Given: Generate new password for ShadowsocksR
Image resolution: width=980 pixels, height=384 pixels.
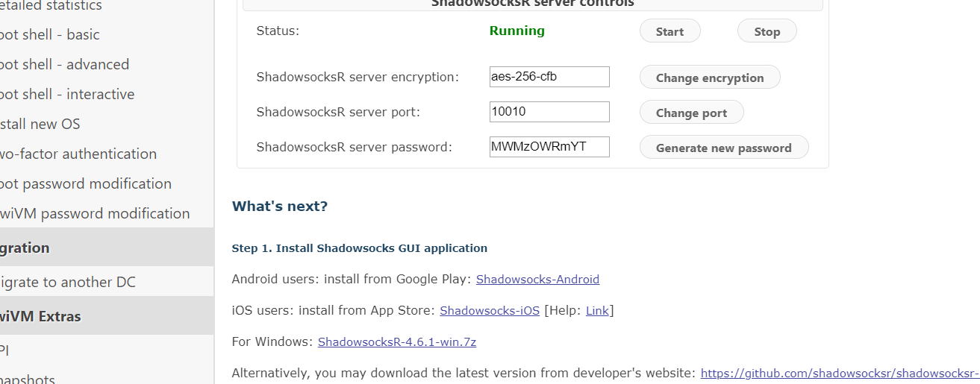Looking at the screenshot, I should (723, 148).
